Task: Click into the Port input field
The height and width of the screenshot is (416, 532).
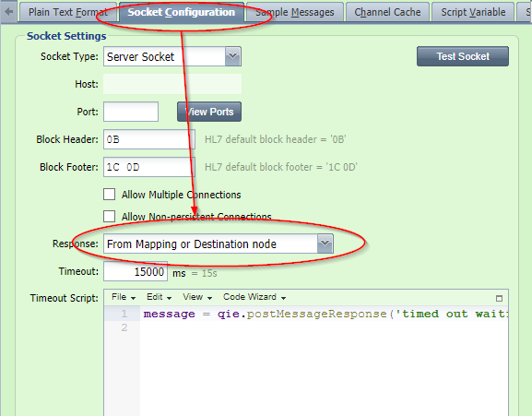Action: [131, 112]
